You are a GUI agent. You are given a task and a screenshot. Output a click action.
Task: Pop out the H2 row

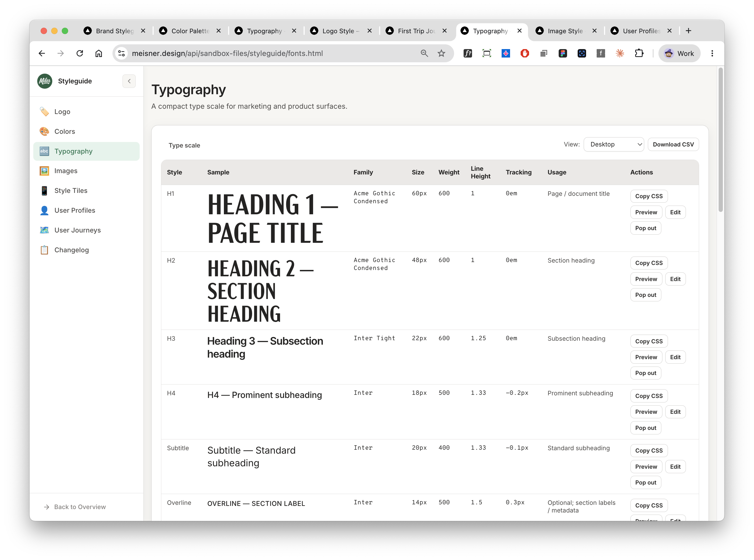tap(645, 295)
